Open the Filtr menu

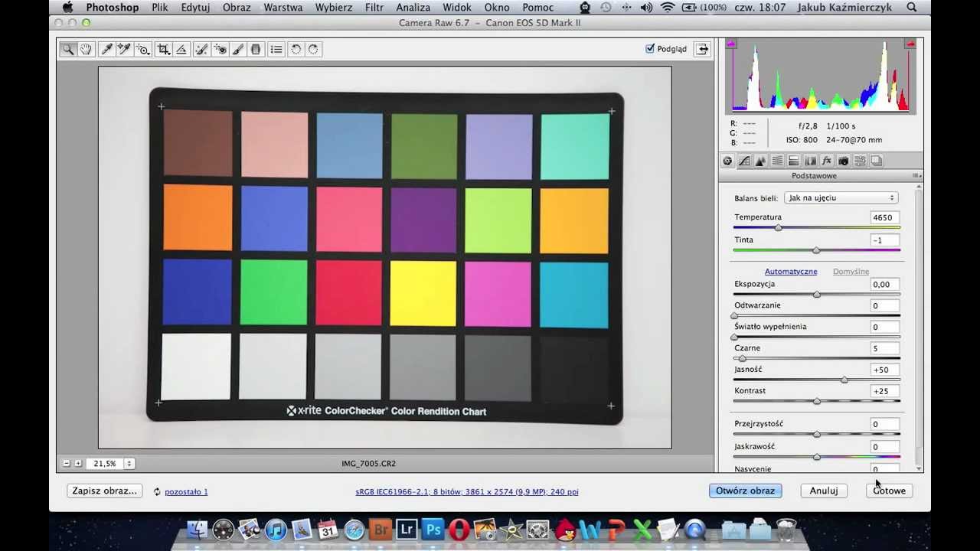point(374,8)
